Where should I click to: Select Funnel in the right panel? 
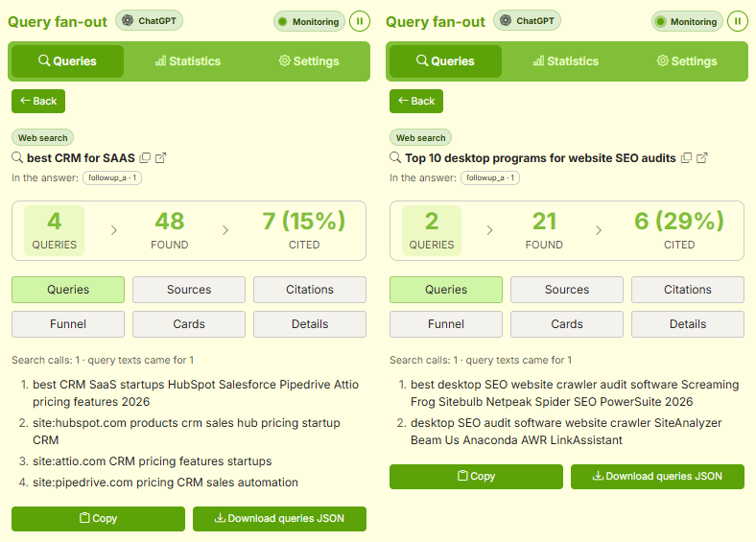tap(446, 324)
